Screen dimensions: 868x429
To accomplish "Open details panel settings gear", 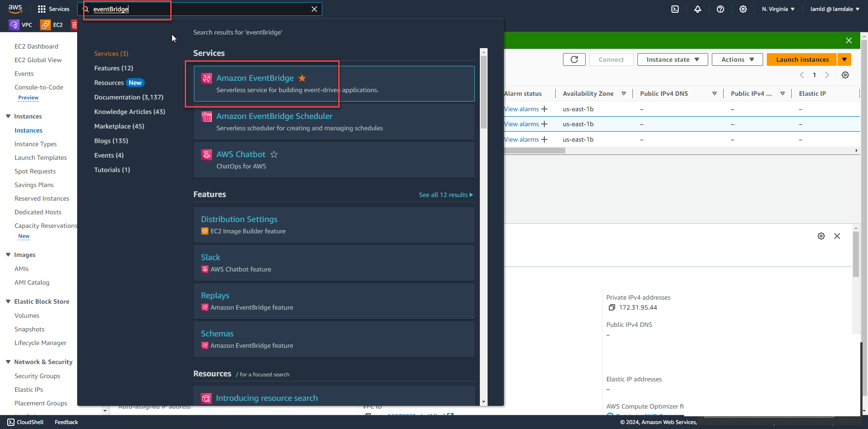I will pyautogui.click(x=821, y=236).
